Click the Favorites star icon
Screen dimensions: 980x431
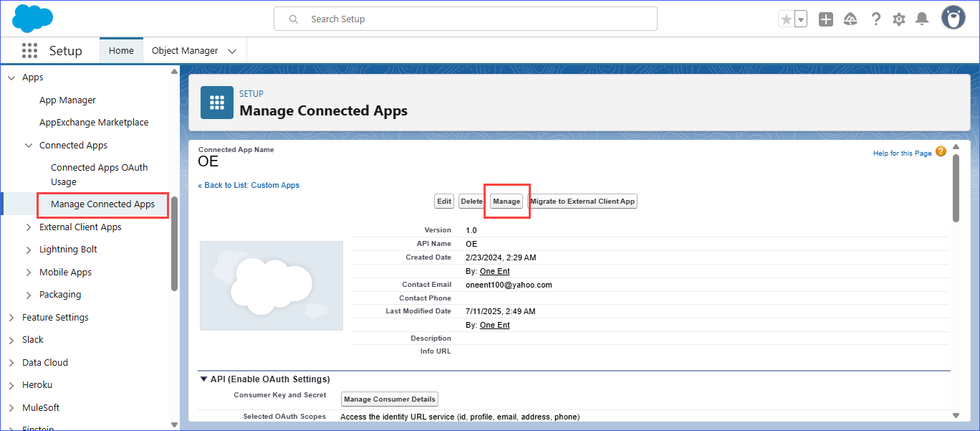click(x=787, y=19)
